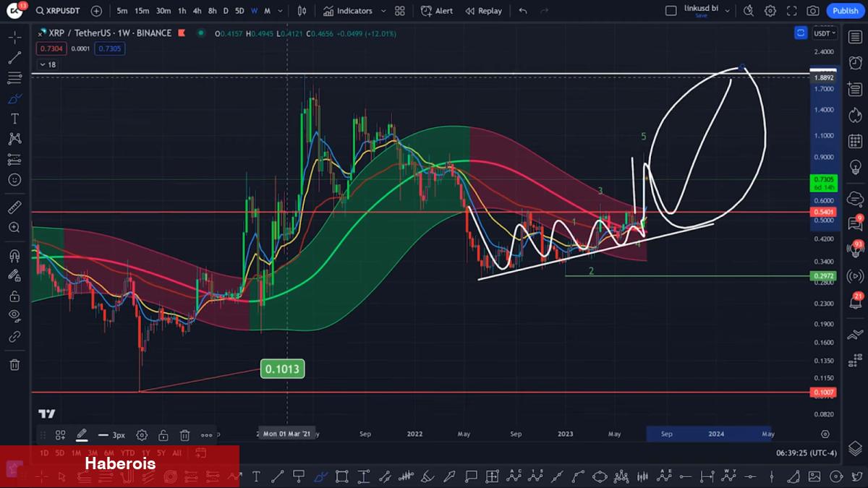Toggle lock on the selected drawing

[x=163, y=435]
